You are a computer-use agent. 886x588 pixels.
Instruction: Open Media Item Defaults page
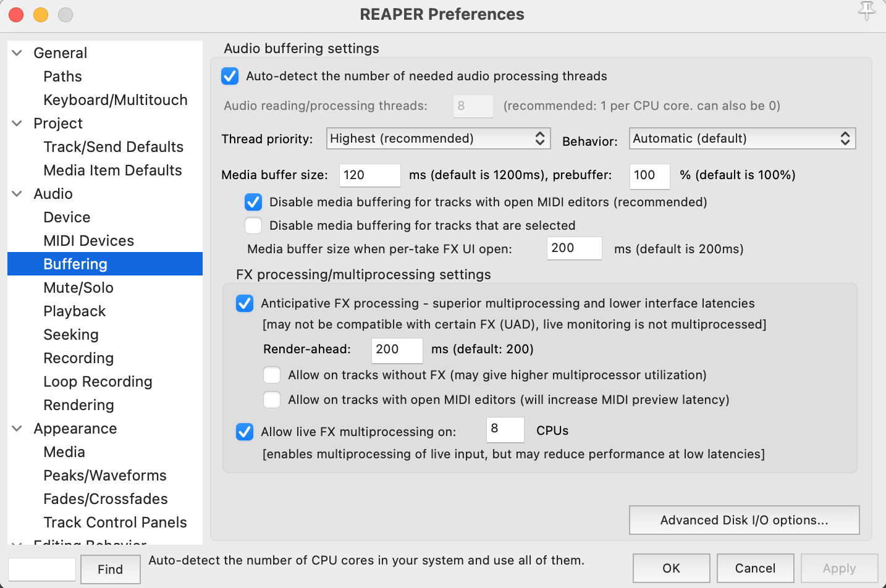point(112,170)
